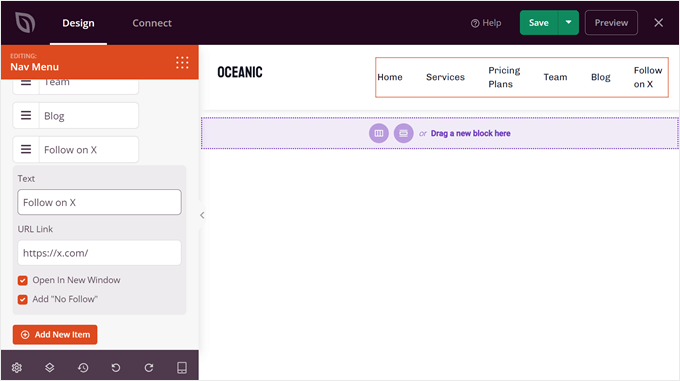The height and width of the screenshot is (381, 680).
Task: Click the OCEANIC site logo
Action: pos(240,72)
